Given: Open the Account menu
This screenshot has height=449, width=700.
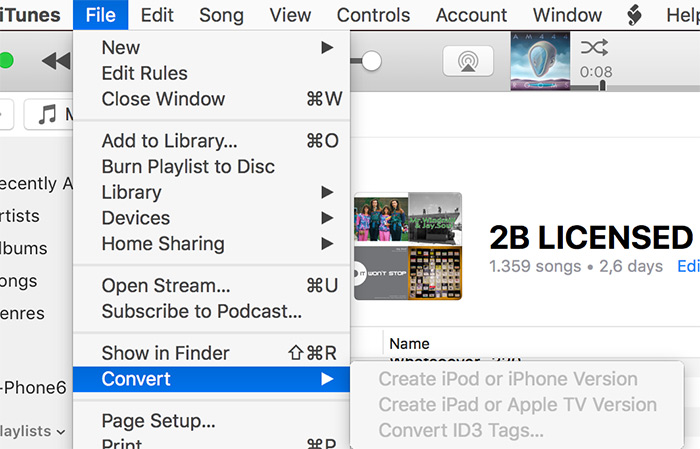Looking at the screenshot, I should pyautogui.click(x=471, y=15).
